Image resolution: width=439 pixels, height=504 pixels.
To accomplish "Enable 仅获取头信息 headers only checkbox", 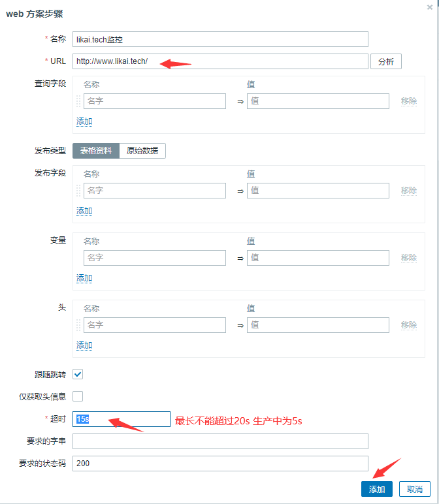I will 78,396.
